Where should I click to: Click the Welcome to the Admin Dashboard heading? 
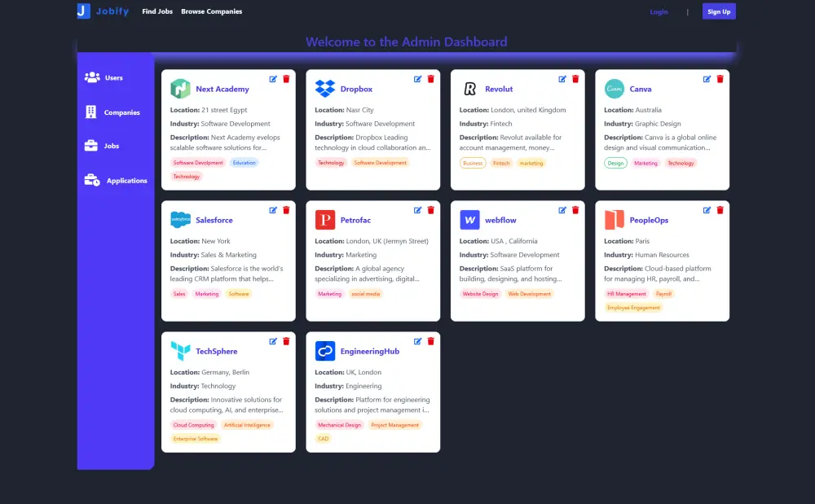point(407,42)
